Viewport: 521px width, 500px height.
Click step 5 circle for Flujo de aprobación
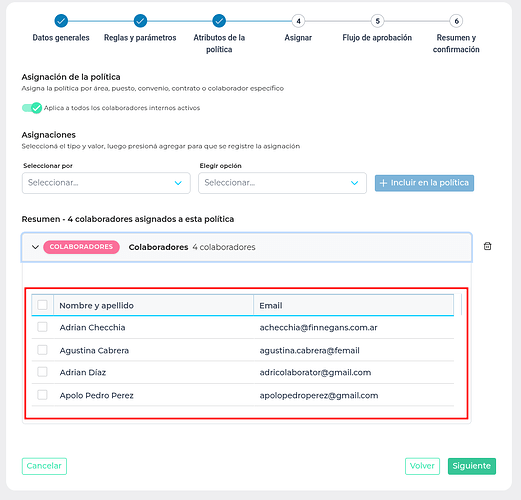pyautogui.click(x=377, y=21)
